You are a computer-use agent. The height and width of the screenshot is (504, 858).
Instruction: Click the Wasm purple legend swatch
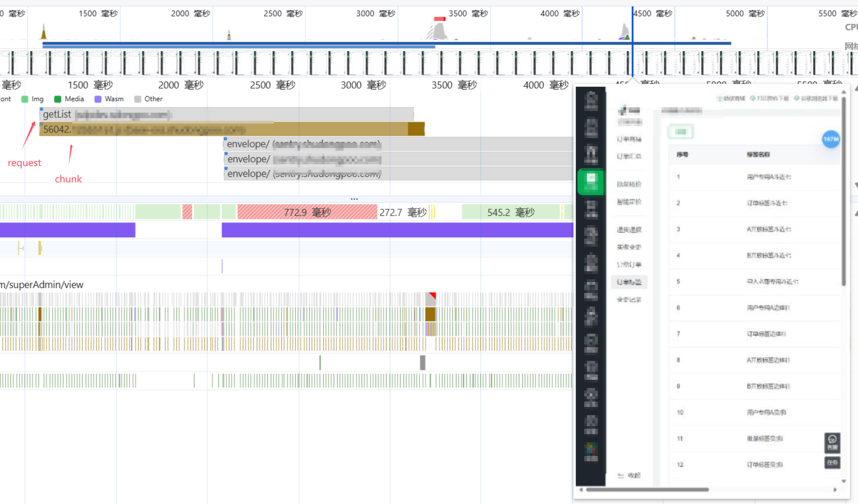(98, 99)
